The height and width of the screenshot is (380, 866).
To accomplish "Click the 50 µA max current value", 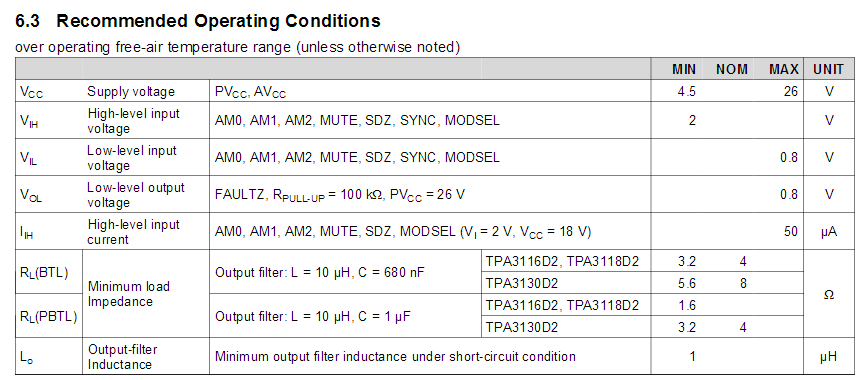I will point(791,232).
